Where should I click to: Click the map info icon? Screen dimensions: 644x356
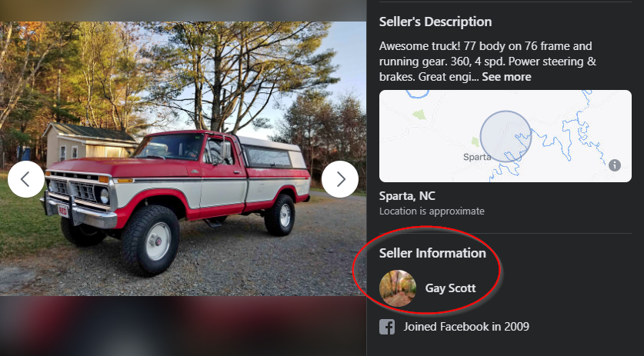click(615, 165)
